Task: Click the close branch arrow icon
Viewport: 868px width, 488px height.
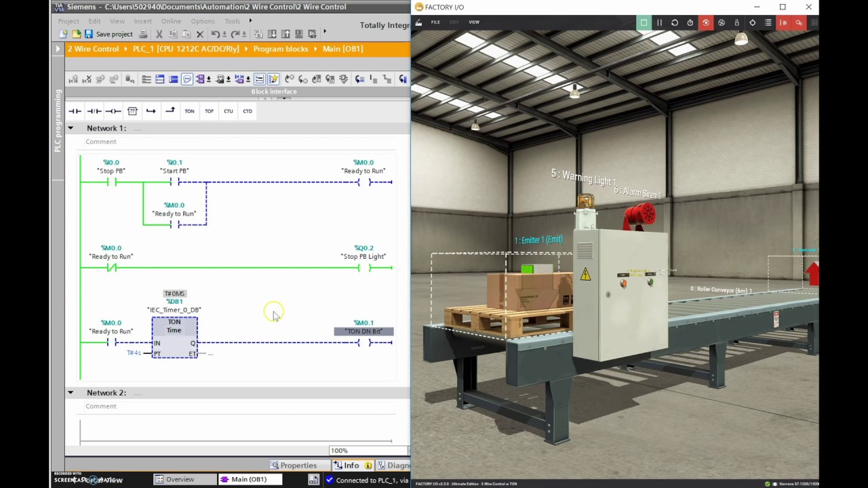Action: coord(170,110)
